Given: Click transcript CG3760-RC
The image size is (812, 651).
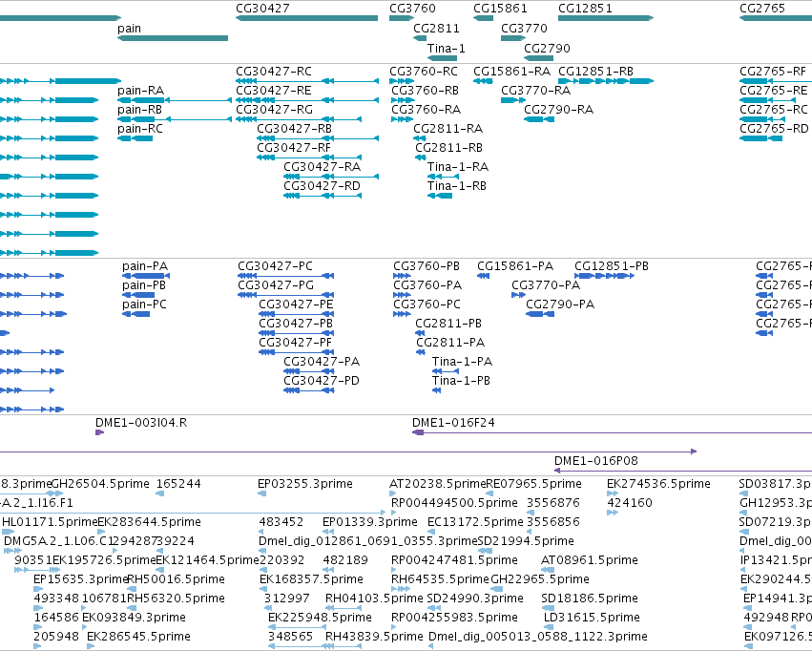Looking at the screenshot, I should [x=423, y=72].
